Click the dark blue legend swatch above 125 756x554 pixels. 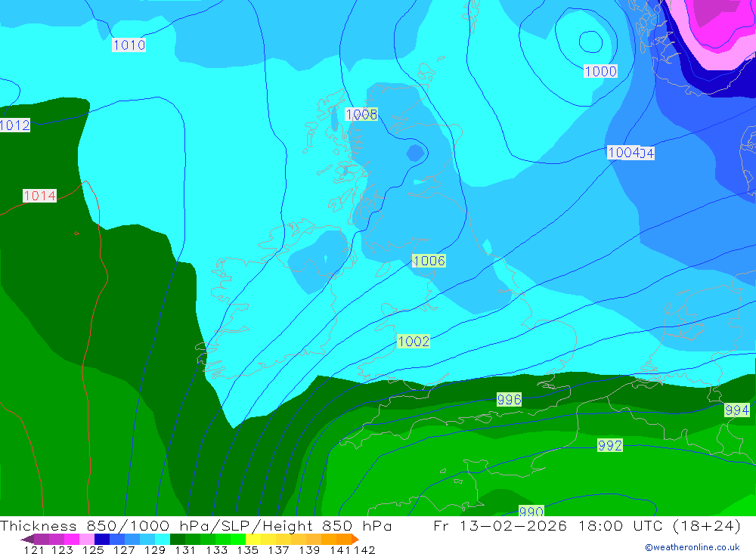[102, 539]
